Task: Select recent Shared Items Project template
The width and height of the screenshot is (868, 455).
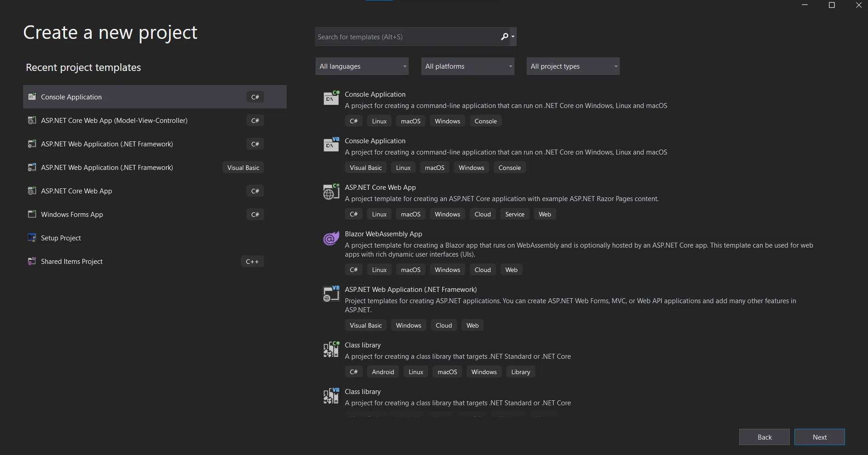Action: (x=155, y=261)
